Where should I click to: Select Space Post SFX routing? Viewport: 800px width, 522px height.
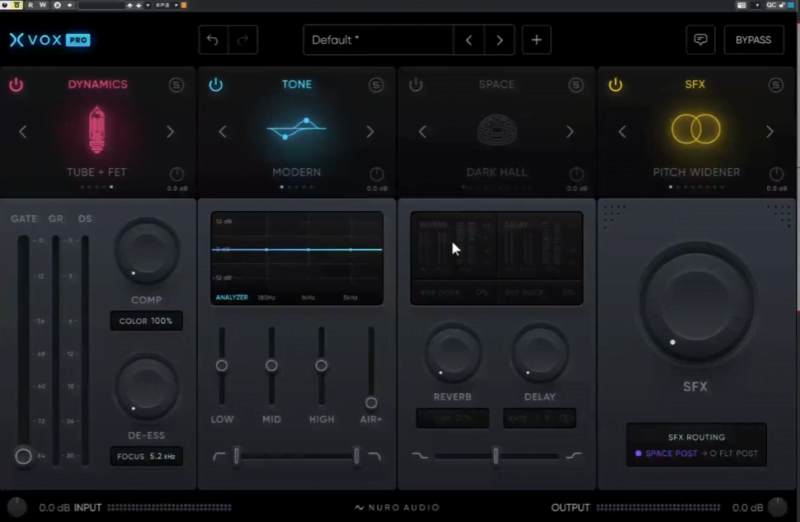pos(666,453)
